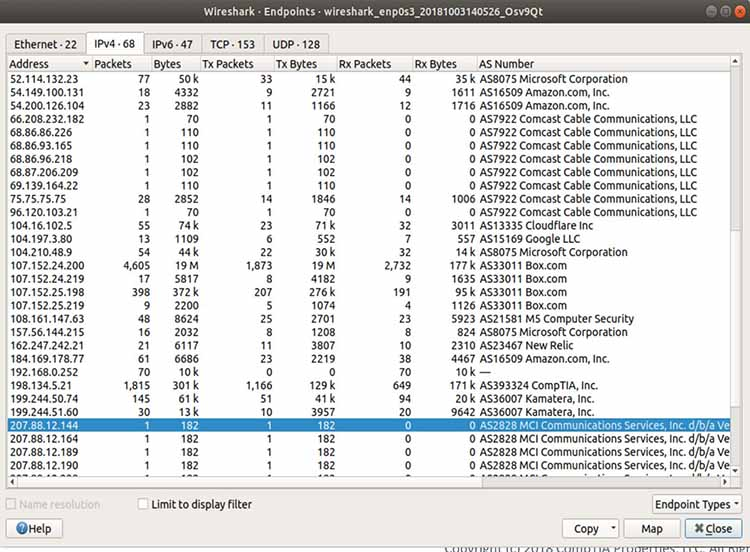Click the Help button
The image size is (750, 552).
(34, 529)
